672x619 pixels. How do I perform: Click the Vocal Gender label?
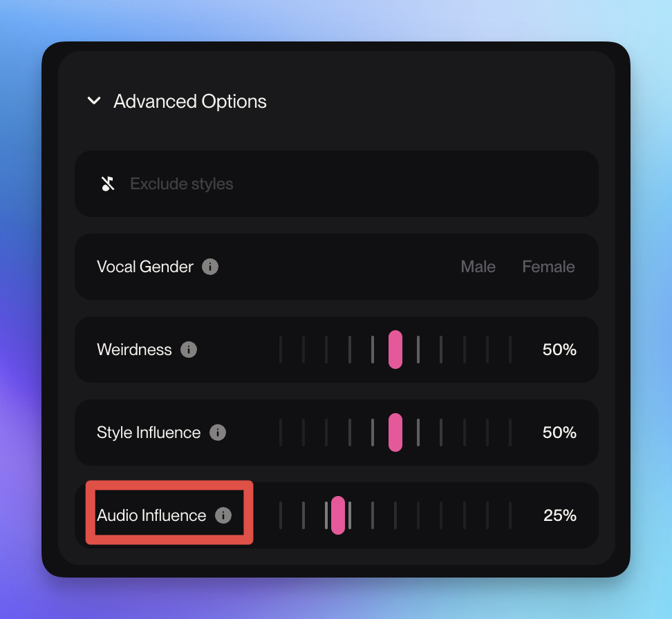coord(145,267)
